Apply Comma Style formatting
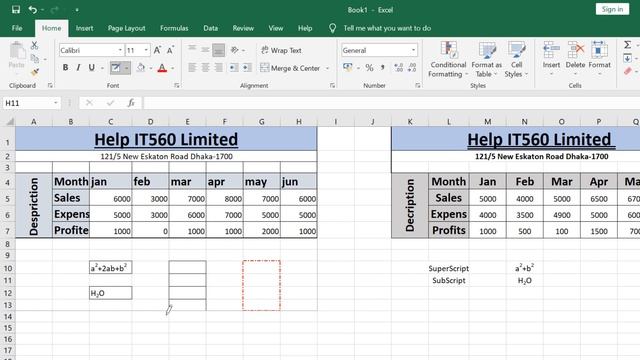 (x=383, y=68)
